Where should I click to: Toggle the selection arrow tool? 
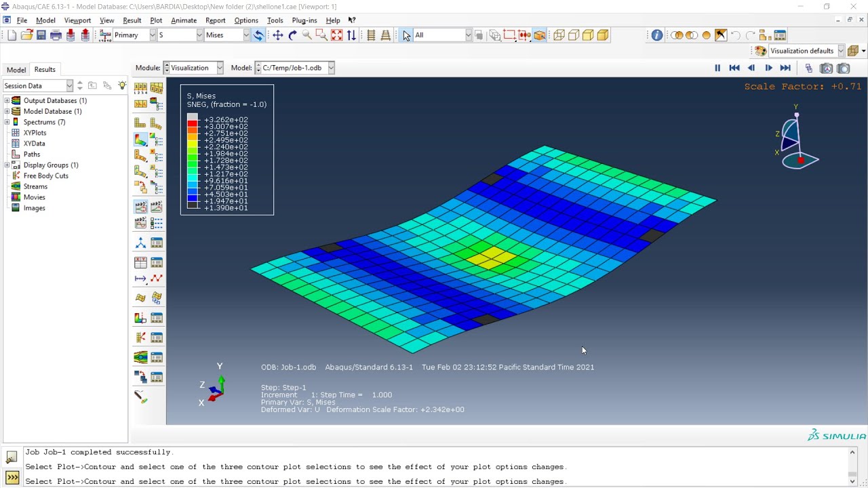click(406, 35)
